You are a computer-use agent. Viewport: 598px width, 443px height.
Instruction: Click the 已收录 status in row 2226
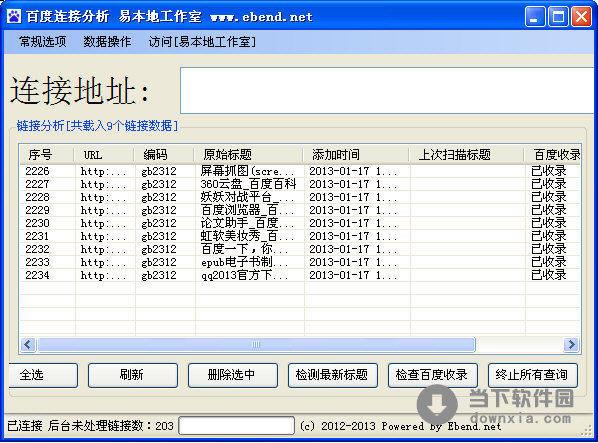point(548,171)
